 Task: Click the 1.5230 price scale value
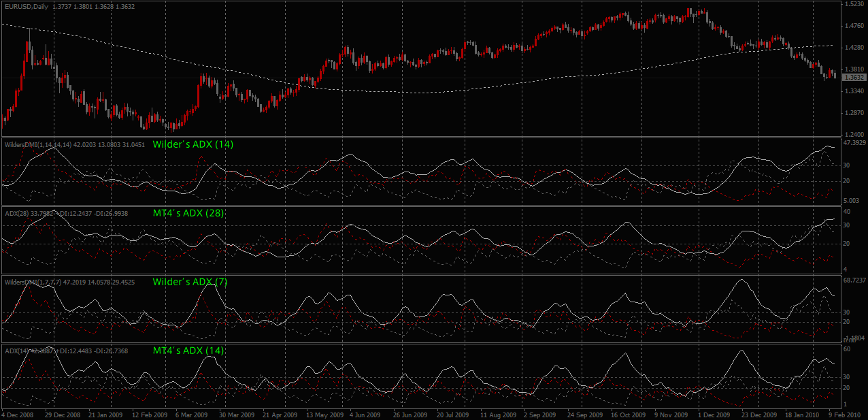pyautogui.click(x=853, y=4)
